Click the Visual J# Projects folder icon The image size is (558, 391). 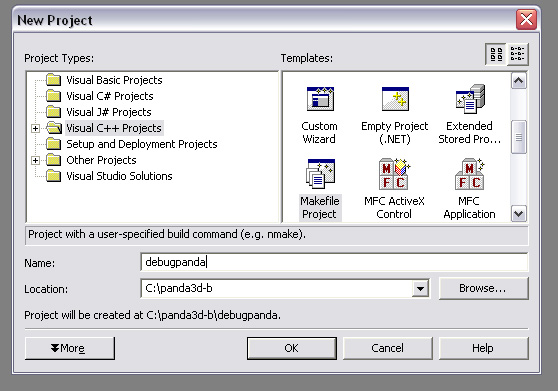coord(54,112)
